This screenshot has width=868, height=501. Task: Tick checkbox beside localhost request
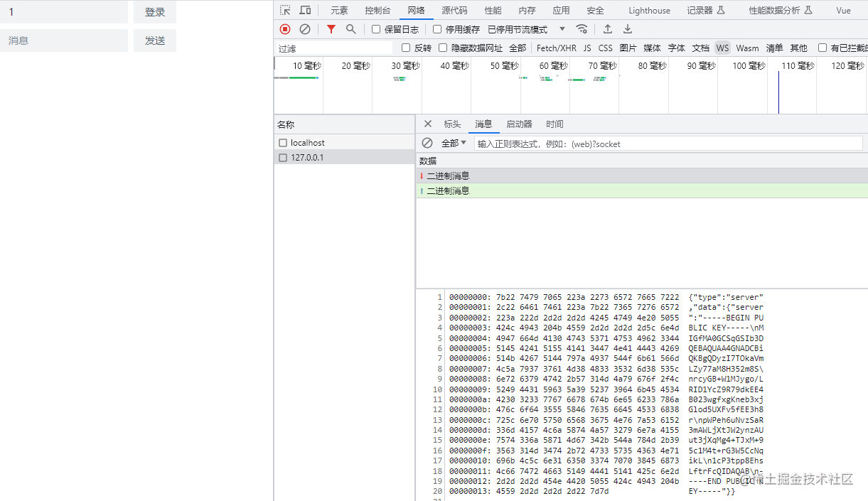283,143
